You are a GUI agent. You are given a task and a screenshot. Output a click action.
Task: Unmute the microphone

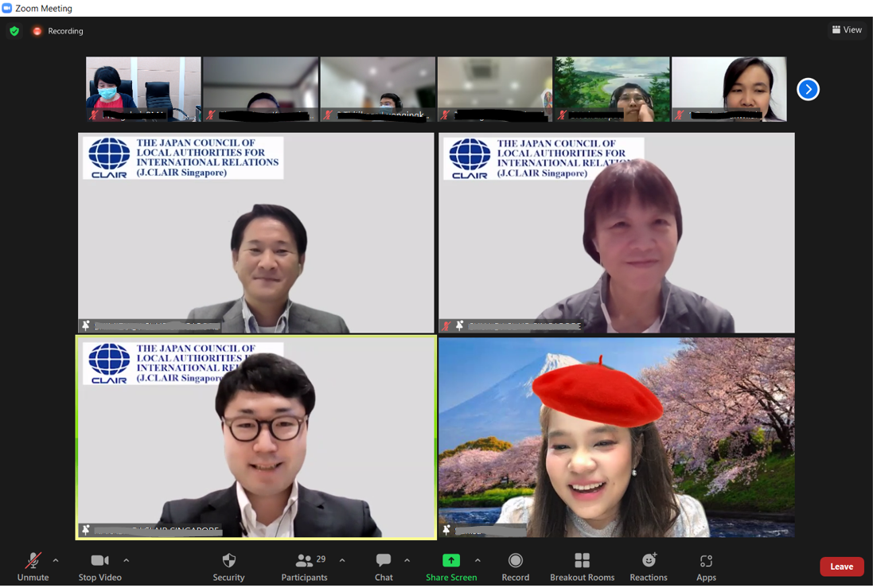[33, 567]
